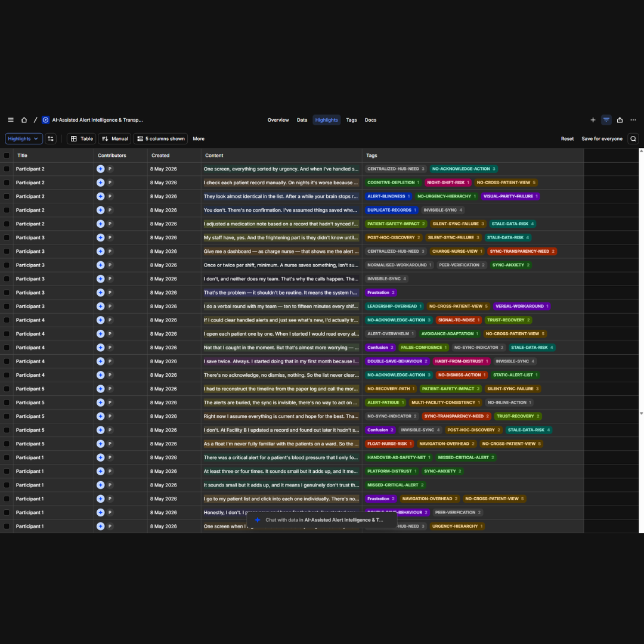Click contributor plus icon on 'I save twice' row
Image resolution: width=644 pixels, height=644 pixels.
[100, 361]
